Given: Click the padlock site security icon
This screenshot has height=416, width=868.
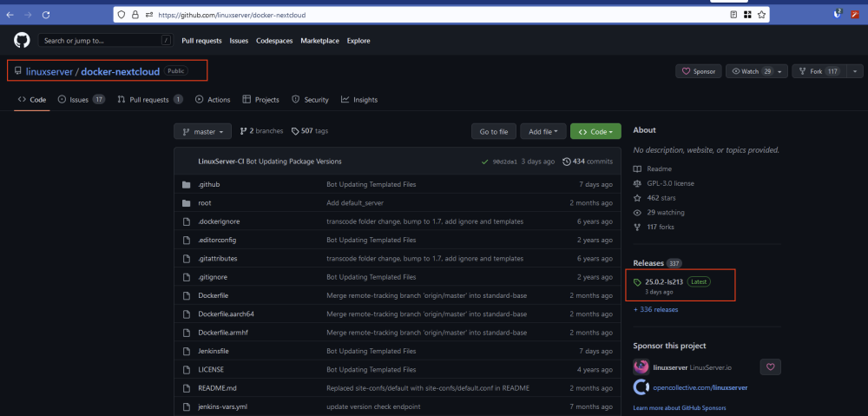Looking at the screenshot, I should (135, 15).
